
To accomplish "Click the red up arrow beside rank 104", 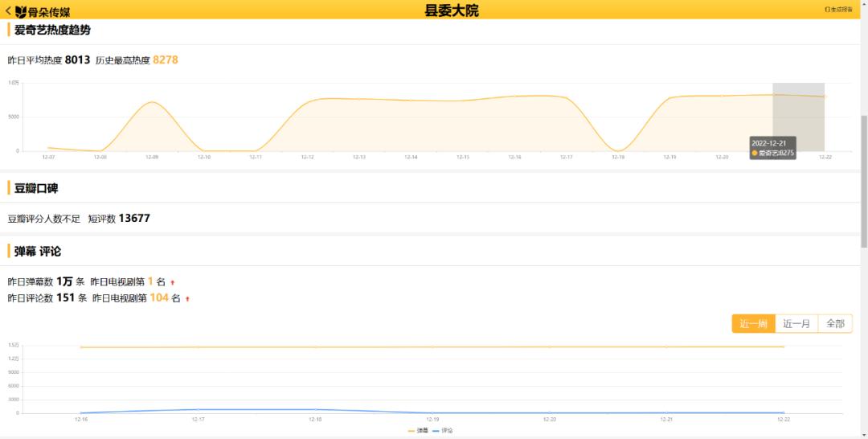I will pos(187,299).
